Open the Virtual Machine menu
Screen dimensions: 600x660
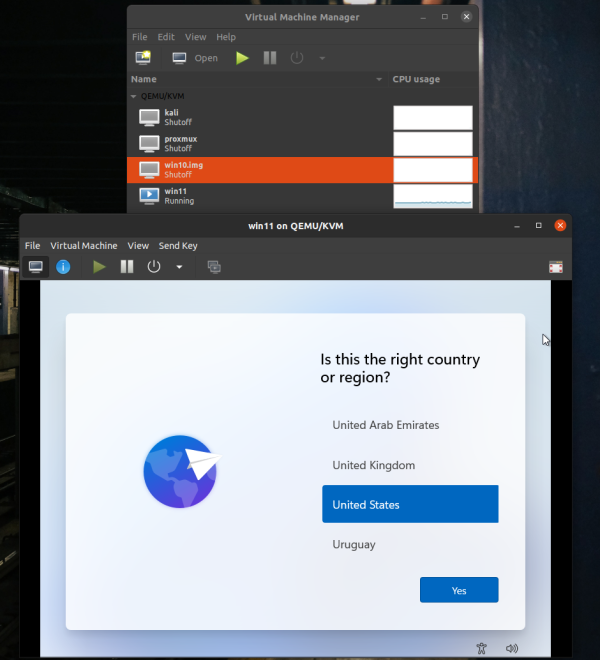(x=84, y=245)
